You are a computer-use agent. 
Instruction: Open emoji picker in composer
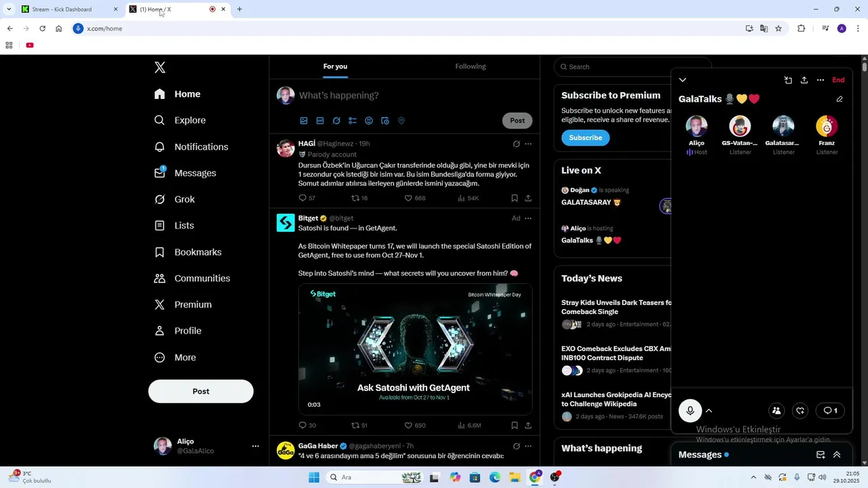369,121
